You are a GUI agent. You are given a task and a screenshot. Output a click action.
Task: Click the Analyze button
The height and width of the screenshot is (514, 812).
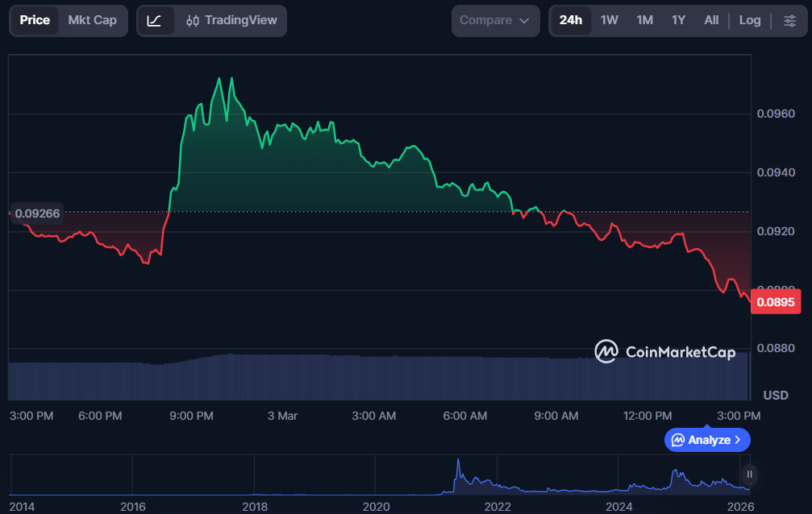tap(707, 440)
